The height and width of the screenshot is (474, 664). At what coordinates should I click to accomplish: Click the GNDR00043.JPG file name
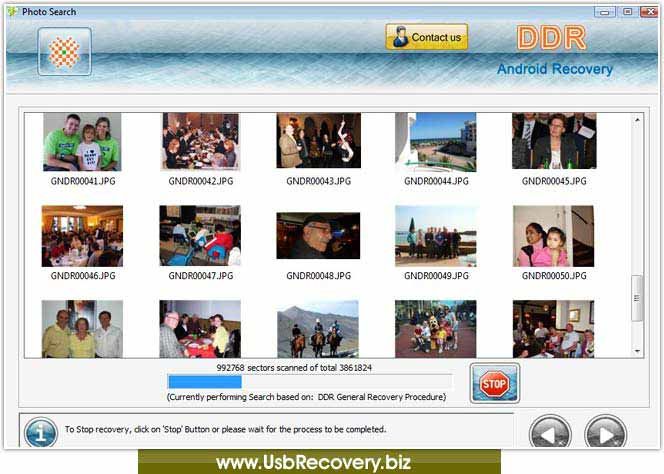coord(318,181)
